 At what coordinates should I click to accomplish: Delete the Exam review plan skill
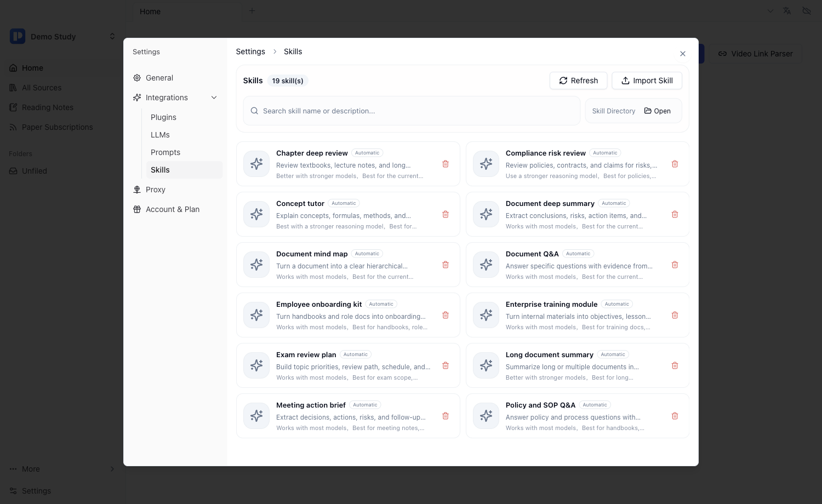[446, 365]
